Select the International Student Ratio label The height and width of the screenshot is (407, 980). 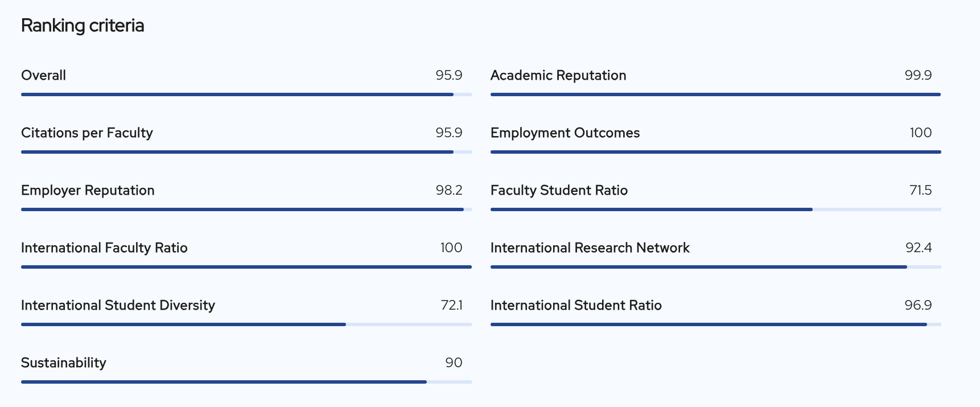click(576, 306)
